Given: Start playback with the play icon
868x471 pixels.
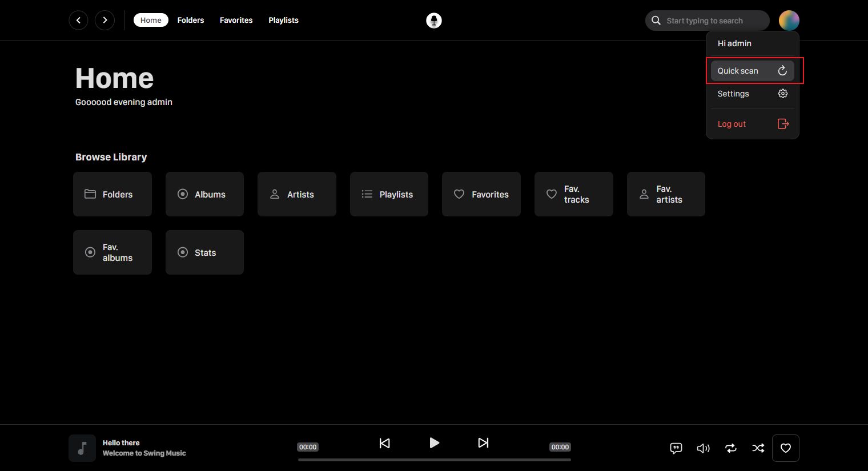Looking at the screenshot, I should pyautogui.click(x=434, y=442).
